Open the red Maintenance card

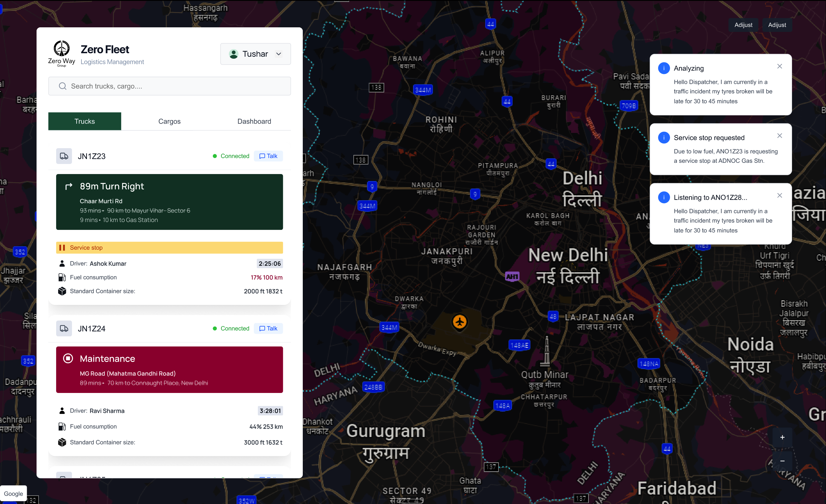[170, 370]
